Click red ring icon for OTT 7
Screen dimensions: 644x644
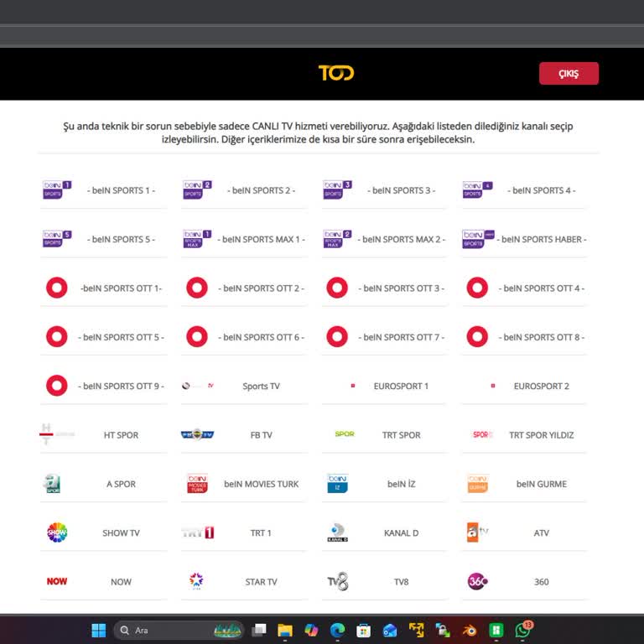pos(337,336)
